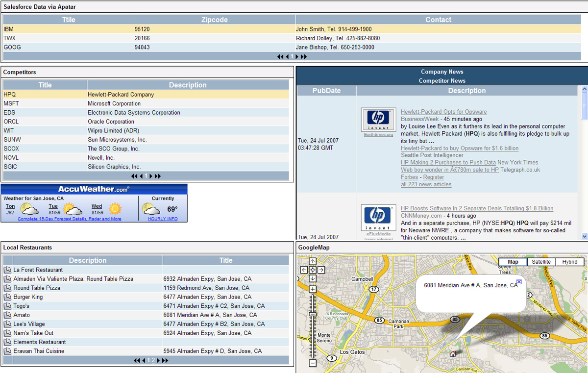Jump to last page of Competitors table

coord(158,176)
